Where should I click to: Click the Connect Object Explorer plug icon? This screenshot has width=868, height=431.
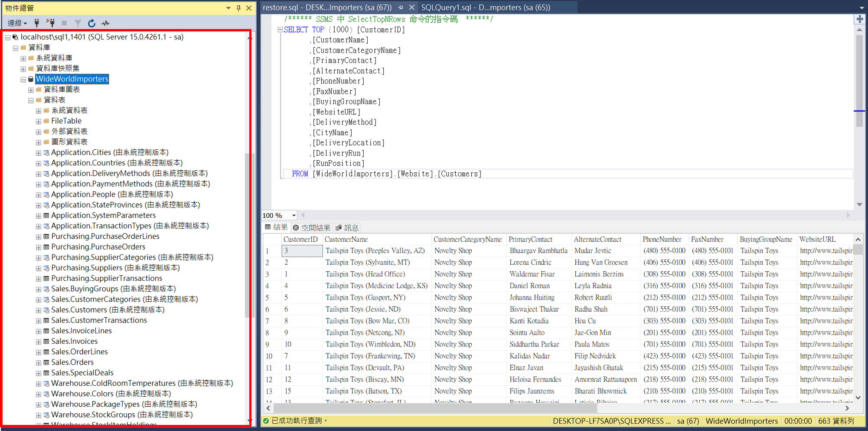click(x=37, y=23)
